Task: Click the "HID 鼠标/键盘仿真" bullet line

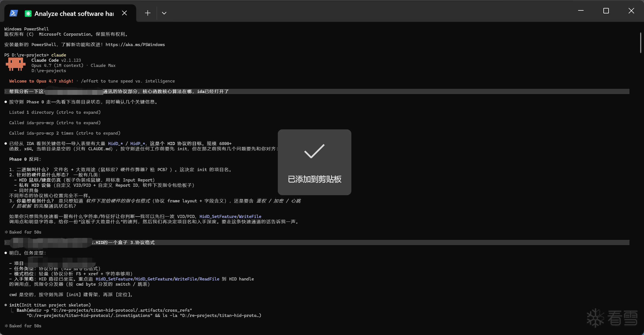Action: coord(85,180)
